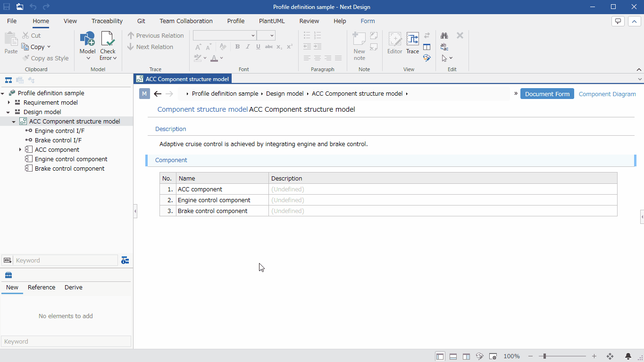Toggle bulleted list
Screen dimensions: 644x362
[307, 35]
